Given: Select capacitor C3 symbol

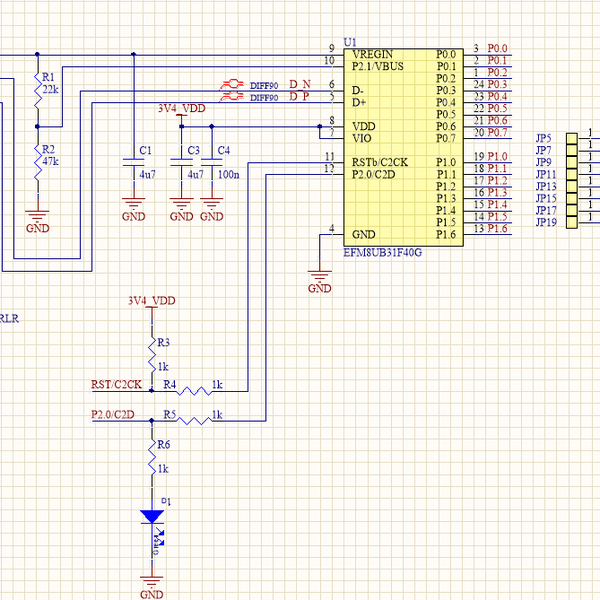Looking at the screenshot, I should [x=181, y=162].
